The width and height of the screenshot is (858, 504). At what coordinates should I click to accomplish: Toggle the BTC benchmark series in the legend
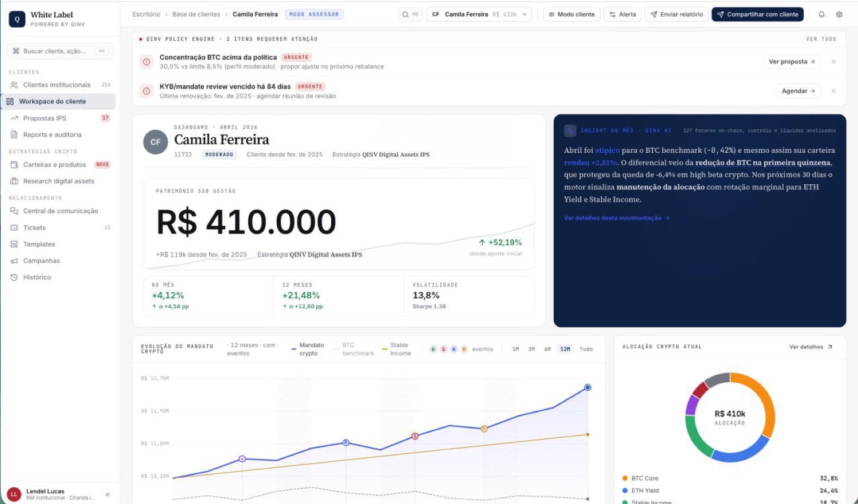[354, 349]
